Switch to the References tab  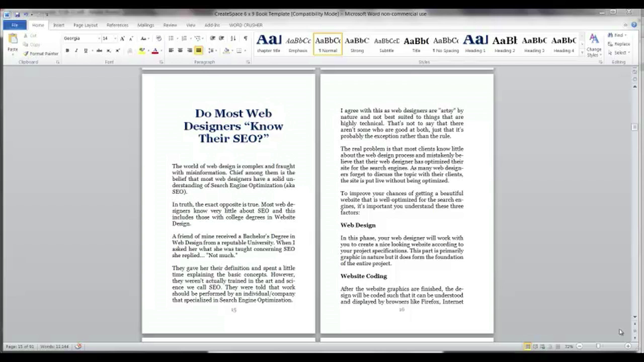pyautogui.click(x=117, y=25)
